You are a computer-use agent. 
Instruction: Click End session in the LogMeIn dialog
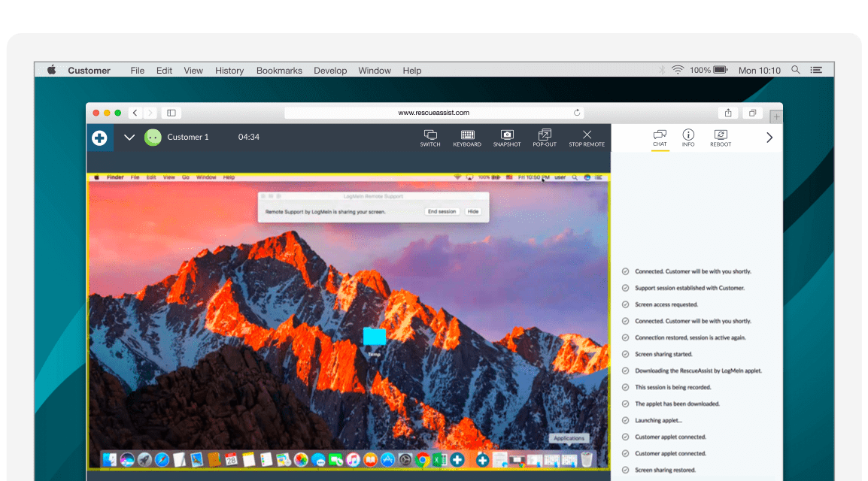click(442, 212)
